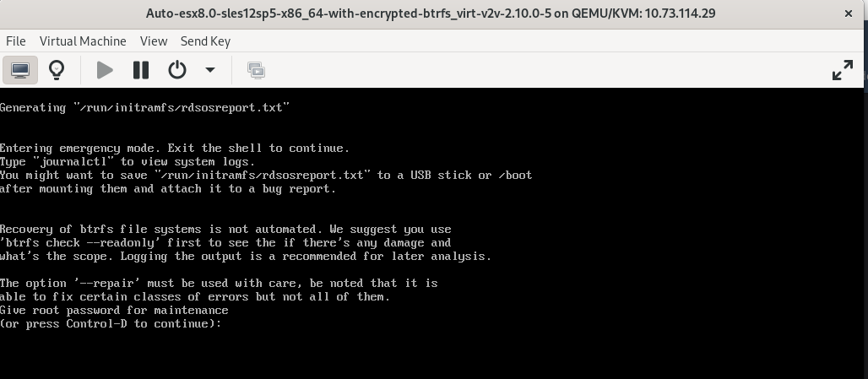Click the 'Generating rdsosreport.txt' line
This screenshot has height=379, width=868.
pyautogui.click(x=144, y=108)
